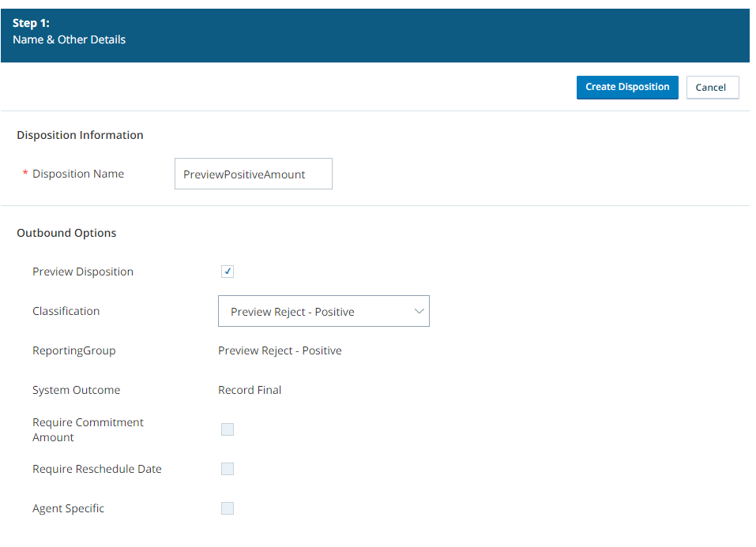The height and width of the screenshot is (547, 756).
Task: Tick the Require Reschedule Date checkbox
Action: click(x=227, y=469)
